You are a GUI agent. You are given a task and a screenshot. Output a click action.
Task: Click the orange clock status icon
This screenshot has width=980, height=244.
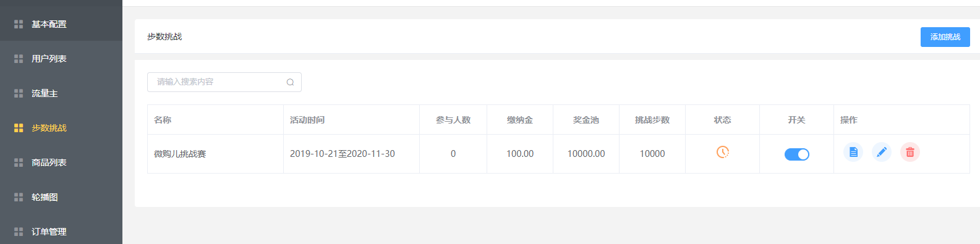coord(722,152)
